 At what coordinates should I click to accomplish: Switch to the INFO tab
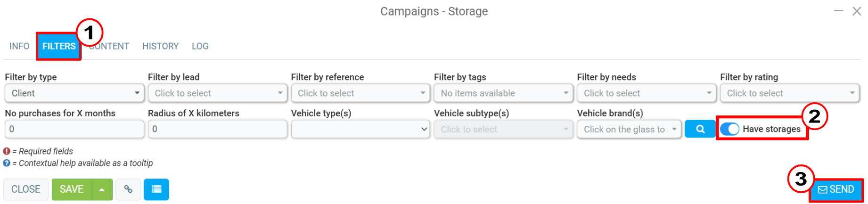pyautogui.click(x=19, y=46)
